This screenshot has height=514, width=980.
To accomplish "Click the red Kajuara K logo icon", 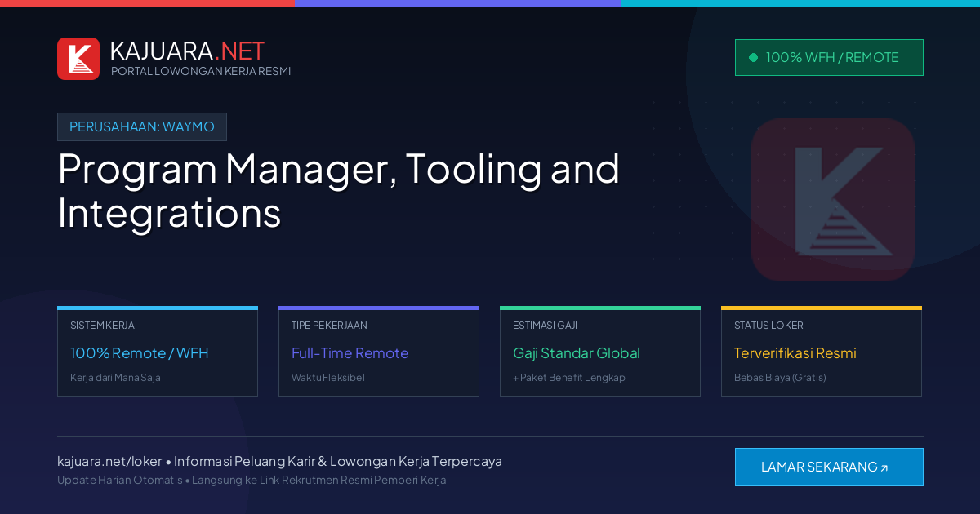I will (x=78, y=59).
